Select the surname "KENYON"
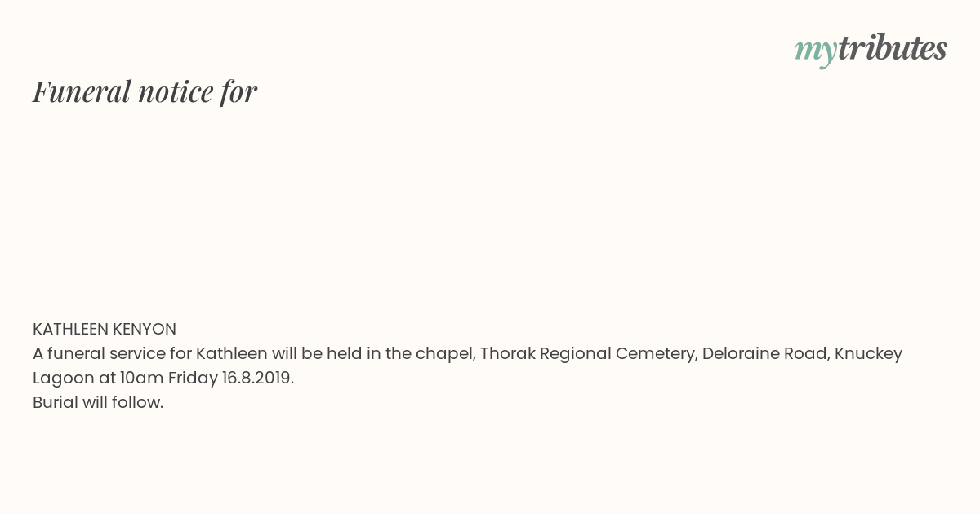 [x=145, y=330]
